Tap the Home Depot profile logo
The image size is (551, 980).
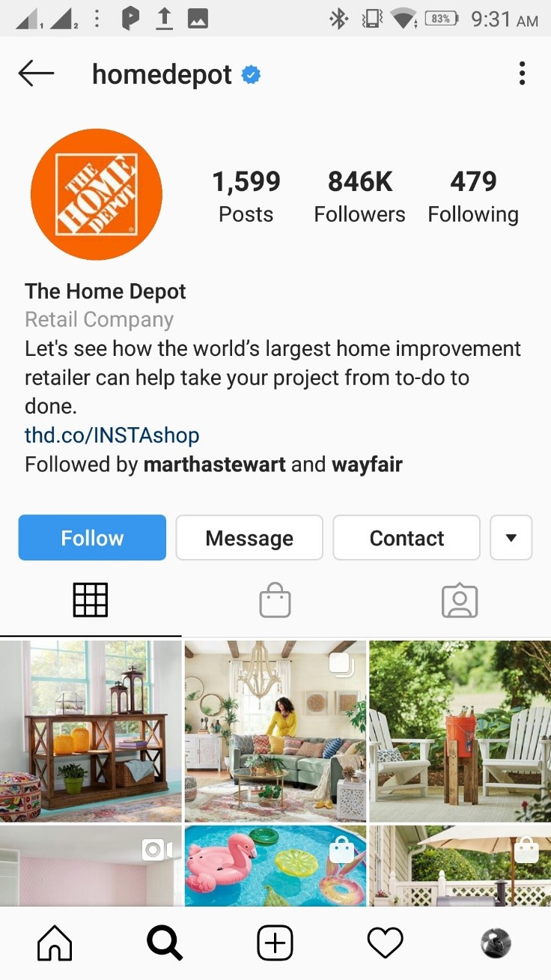tap(96, 194)
